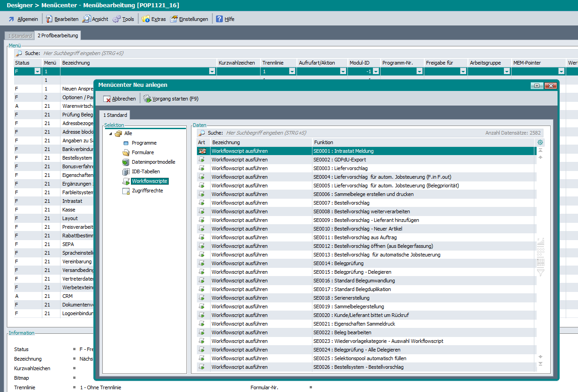Open Einstellungen in main toolbar

(x=189, y=19)
